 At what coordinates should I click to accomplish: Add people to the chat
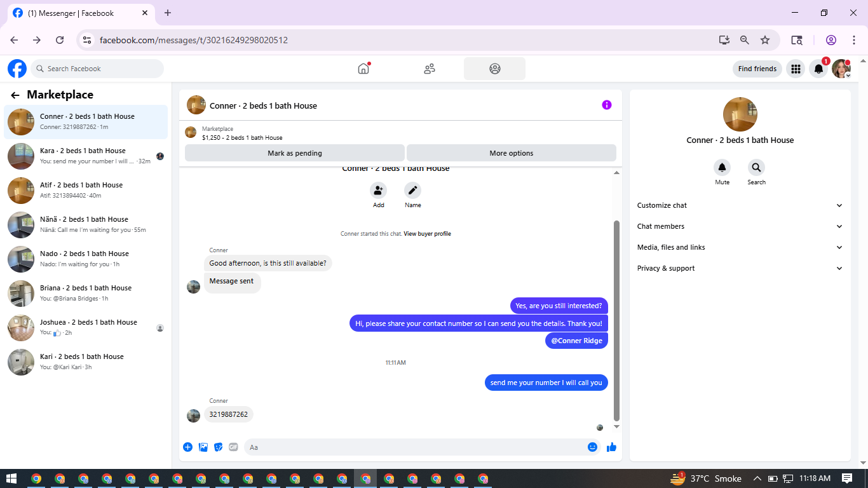tap(379, 190)
